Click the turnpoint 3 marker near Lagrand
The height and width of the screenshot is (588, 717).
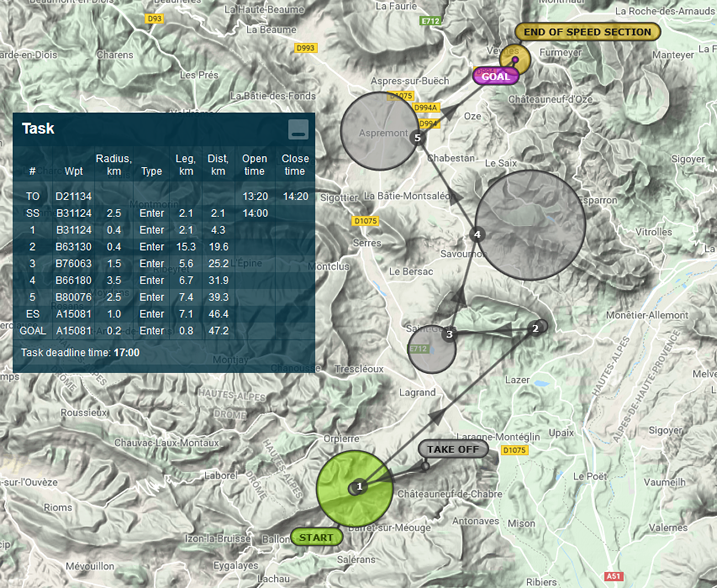point(450,334)
